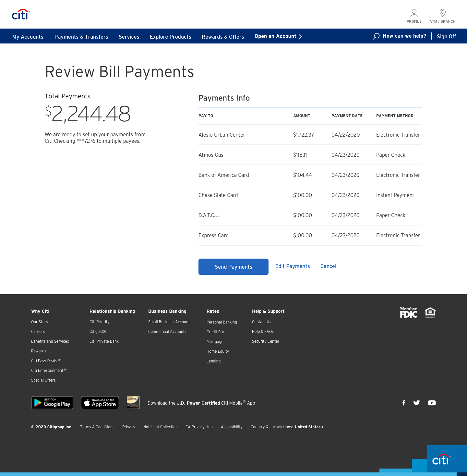This screenshot has height=476, width=467.
Task: Open the Payments & Transfers menu
Action: 81,37
